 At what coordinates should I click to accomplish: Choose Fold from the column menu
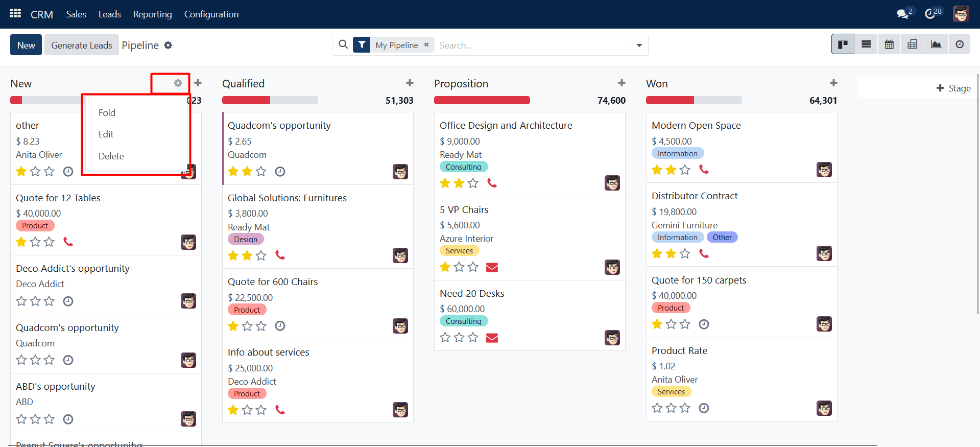(x=107, y=113)
